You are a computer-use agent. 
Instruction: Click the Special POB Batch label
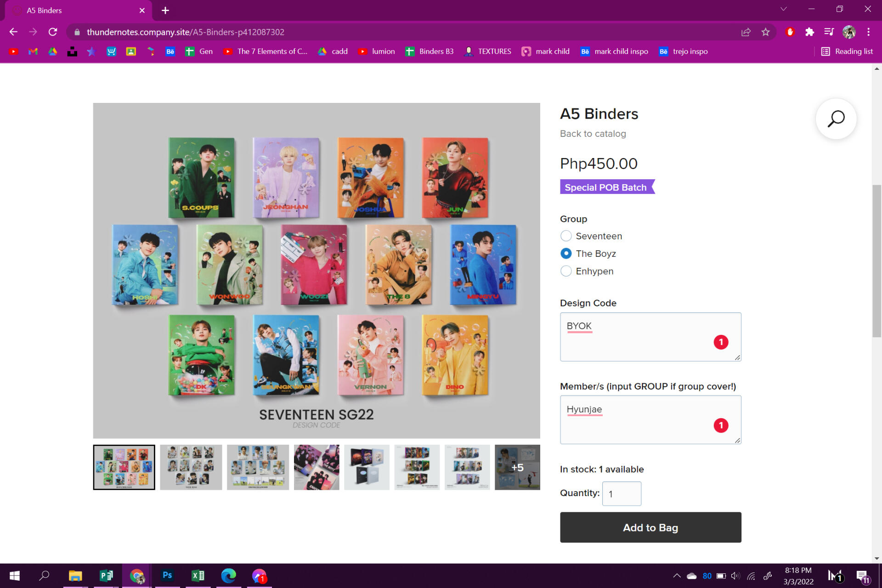(x=607, y=187)
